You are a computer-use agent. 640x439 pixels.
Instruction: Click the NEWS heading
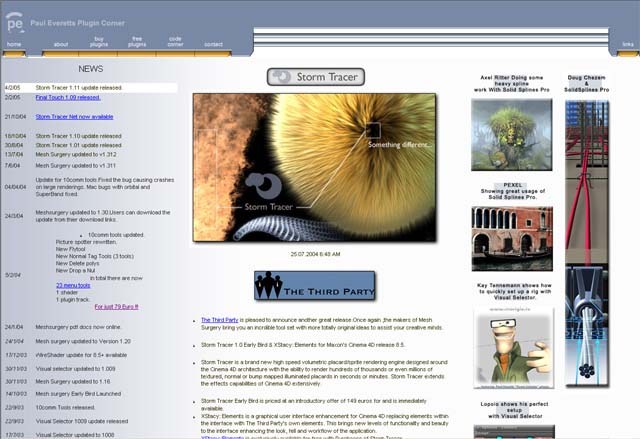[91, 69]
